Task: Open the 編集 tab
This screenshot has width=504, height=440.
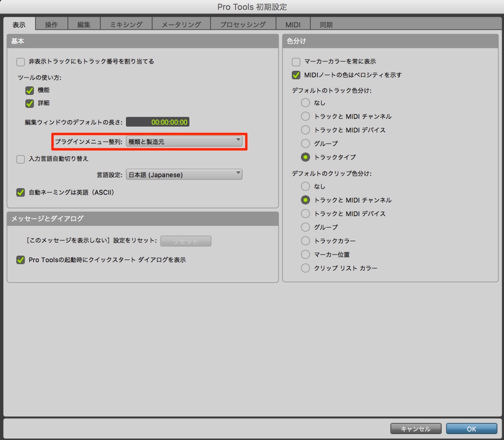Action: tap(84, 25)
